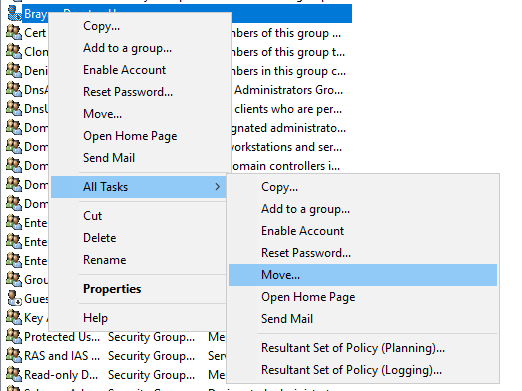The image size is (522, 391).
Task: Select the RAS and IAS group icon
Action: [14, 355]
